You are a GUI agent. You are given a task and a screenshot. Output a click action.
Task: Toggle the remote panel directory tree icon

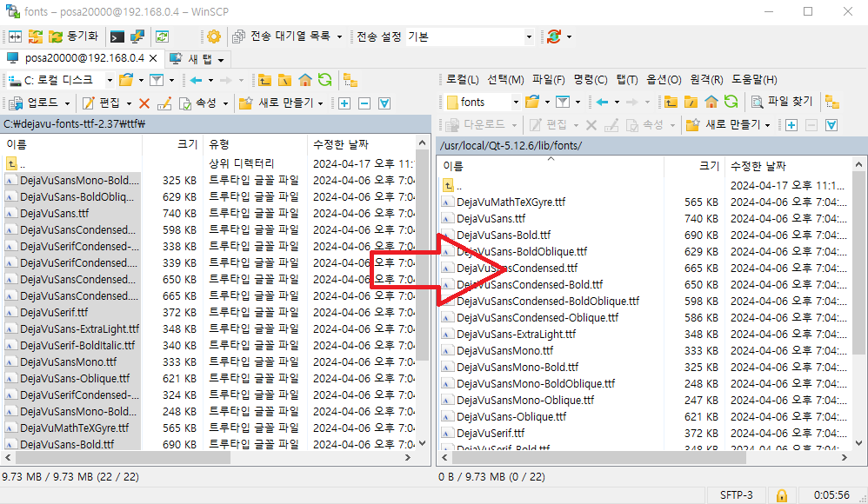coord(832,102)
